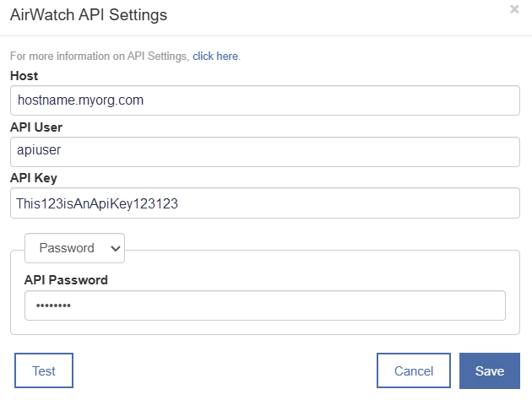Test the API connection settings
The image size is (532, 400).
coord(44,370)
